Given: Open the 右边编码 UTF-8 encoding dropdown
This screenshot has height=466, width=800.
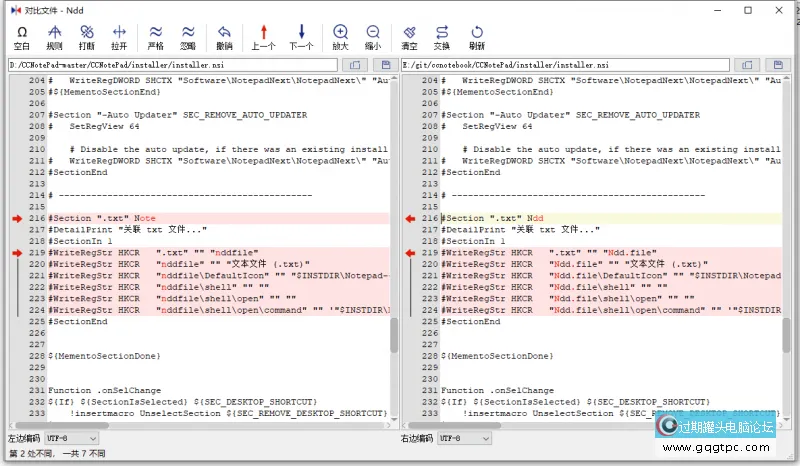Looking at the screenshot, I should (464, 438).
